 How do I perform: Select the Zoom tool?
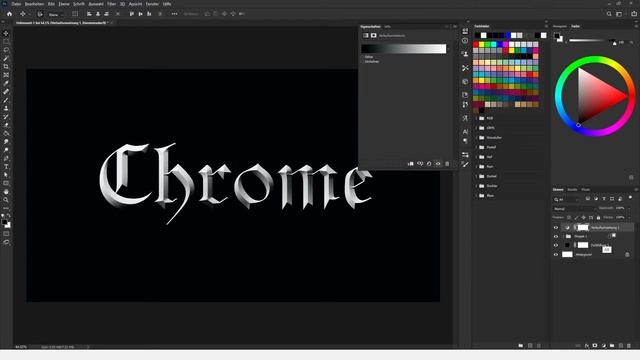[6, 200]
